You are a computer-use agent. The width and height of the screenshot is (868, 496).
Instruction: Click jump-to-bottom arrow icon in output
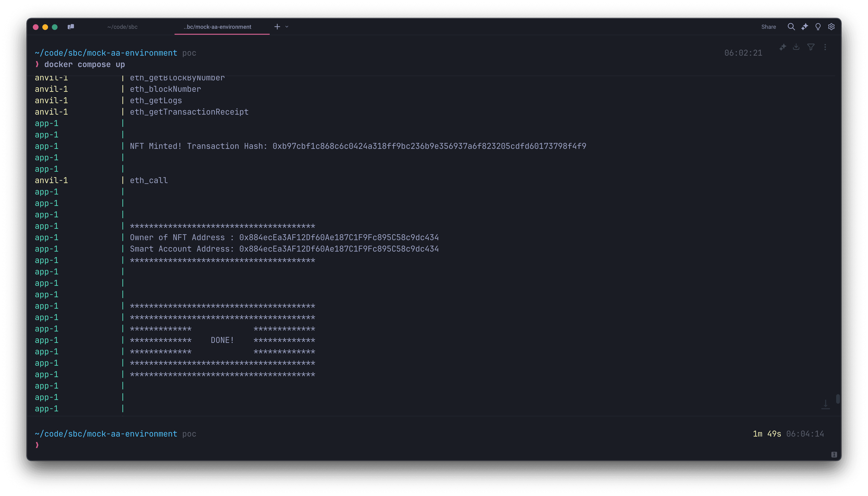pos(825,404)
